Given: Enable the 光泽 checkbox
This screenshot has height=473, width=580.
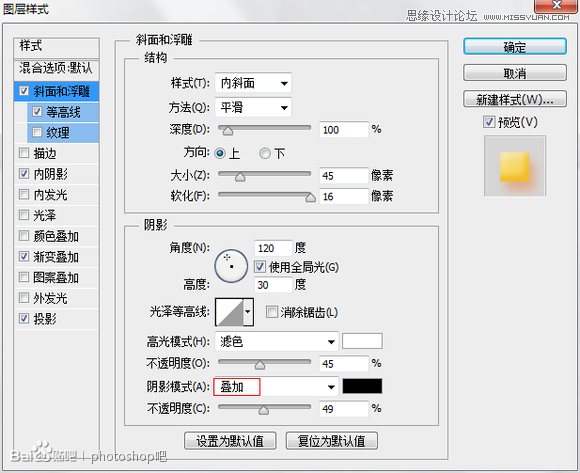Looking at the screenshot, I should click(x=24, y=215).
